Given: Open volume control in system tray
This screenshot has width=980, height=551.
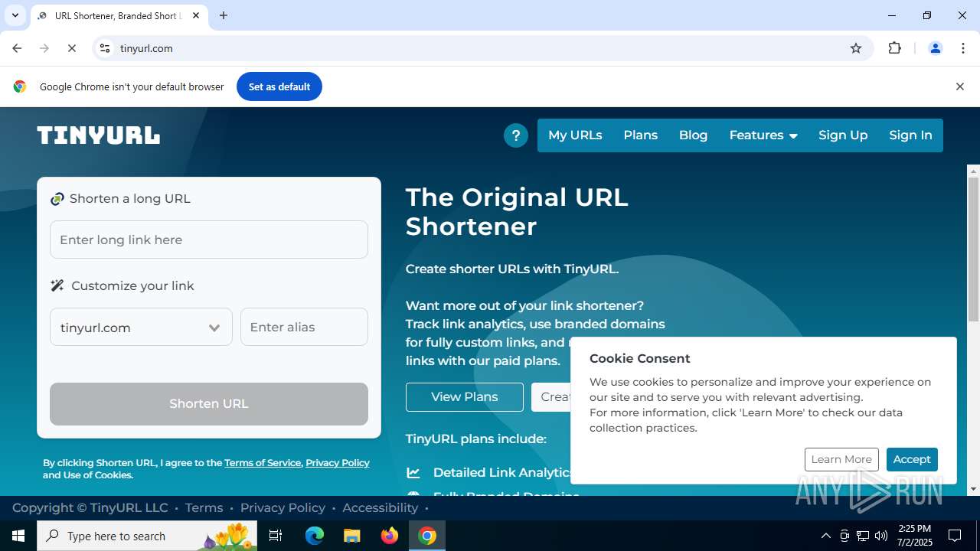Looking at the screenshot, I should (x=881, y=536).
